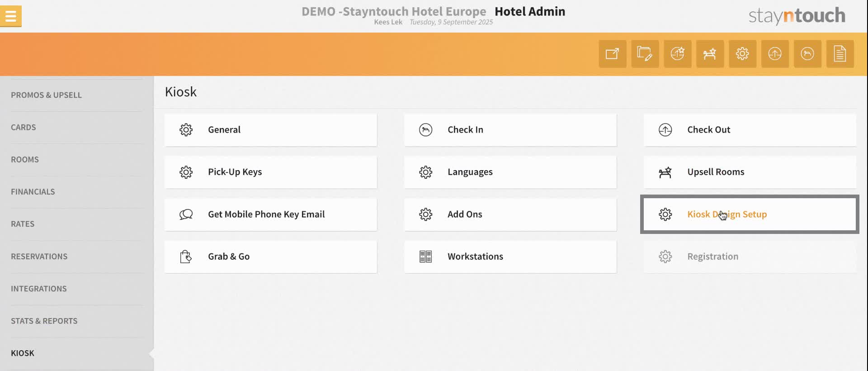Click the workstations grid icon
868x371 pixels.
(425, 257)
